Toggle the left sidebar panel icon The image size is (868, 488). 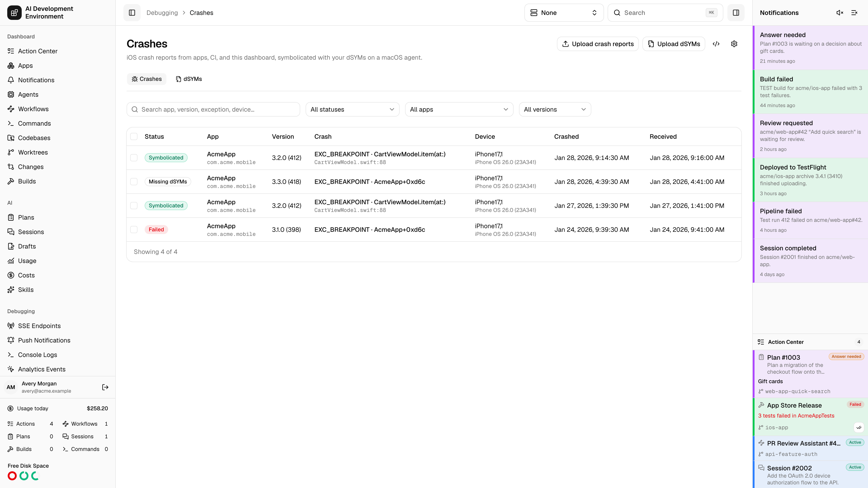point(132,12)
